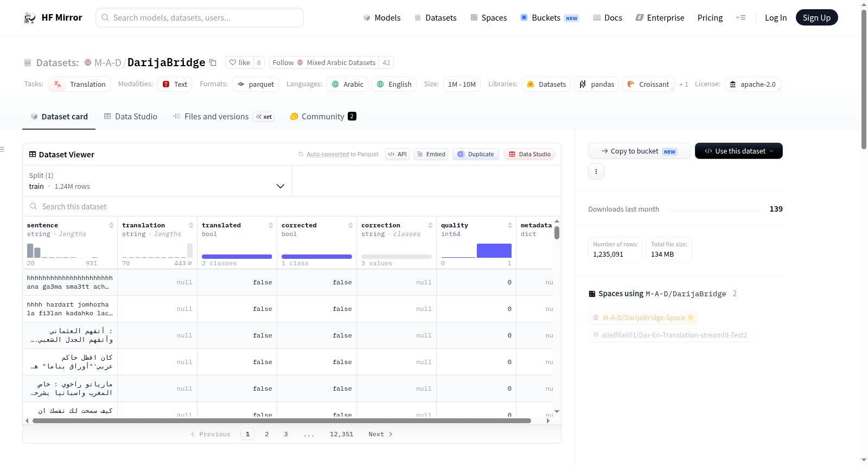Show the +1 more libraries
The width and height of the screenshot is (868, 465).
tap(684, 84)
